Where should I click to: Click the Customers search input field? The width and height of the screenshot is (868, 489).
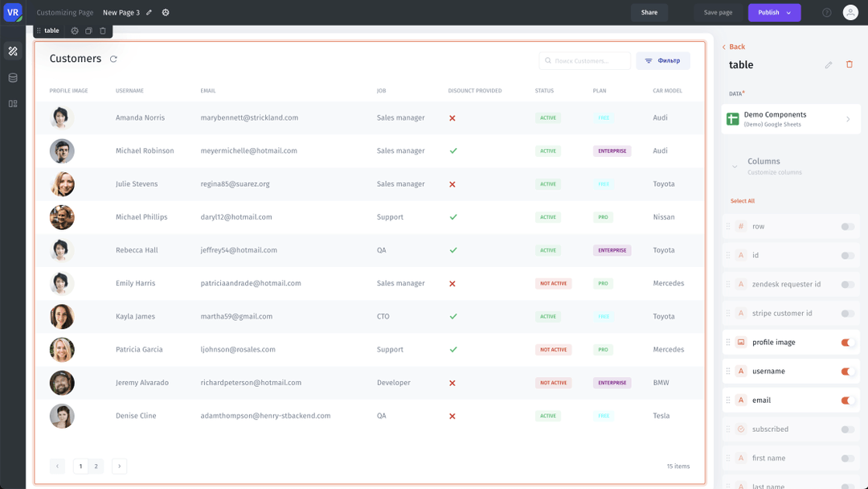coord(584,60)
